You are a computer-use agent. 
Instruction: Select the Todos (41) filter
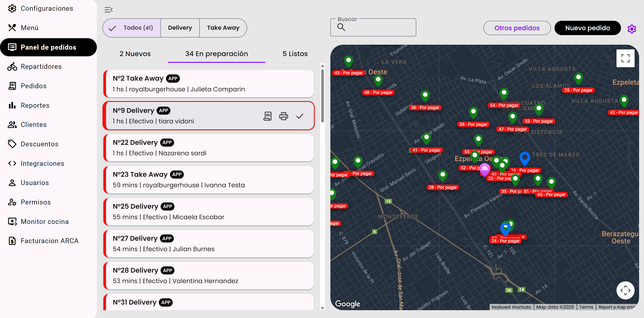tap(132, 28)
